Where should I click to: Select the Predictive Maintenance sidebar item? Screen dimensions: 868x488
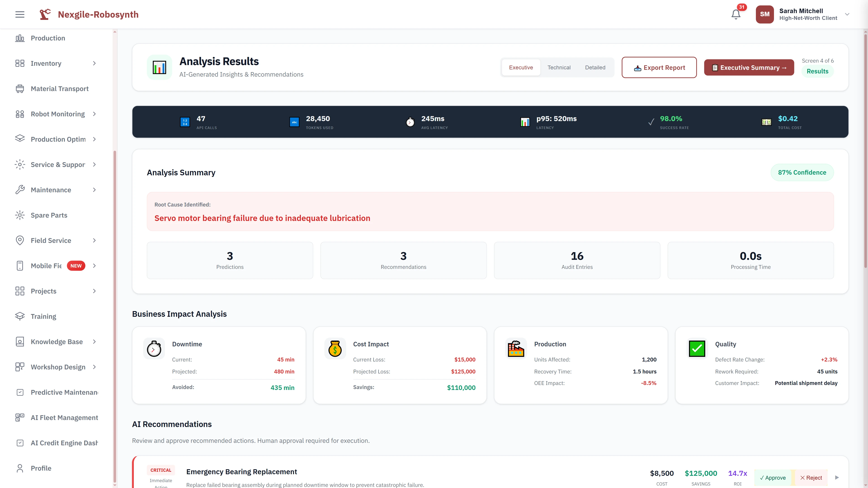coord(64,392)
